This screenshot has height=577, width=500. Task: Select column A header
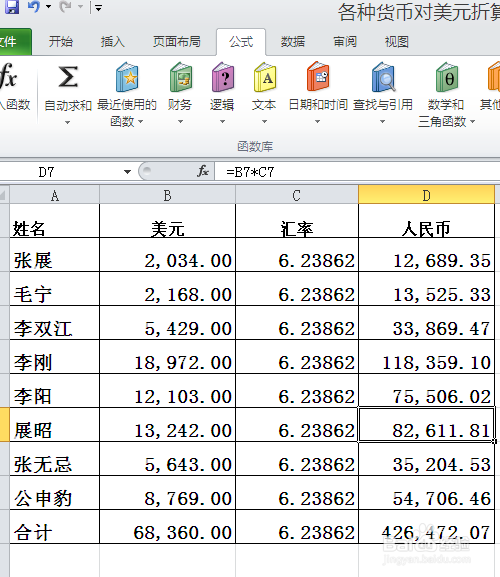pyautogui.click(x=54, y=195)
